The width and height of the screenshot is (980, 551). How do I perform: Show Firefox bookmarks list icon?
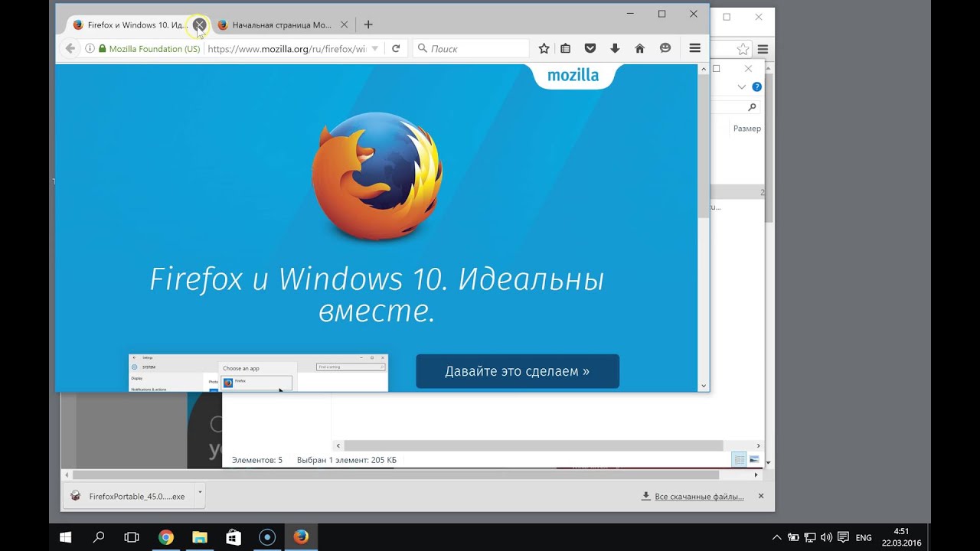565,48
